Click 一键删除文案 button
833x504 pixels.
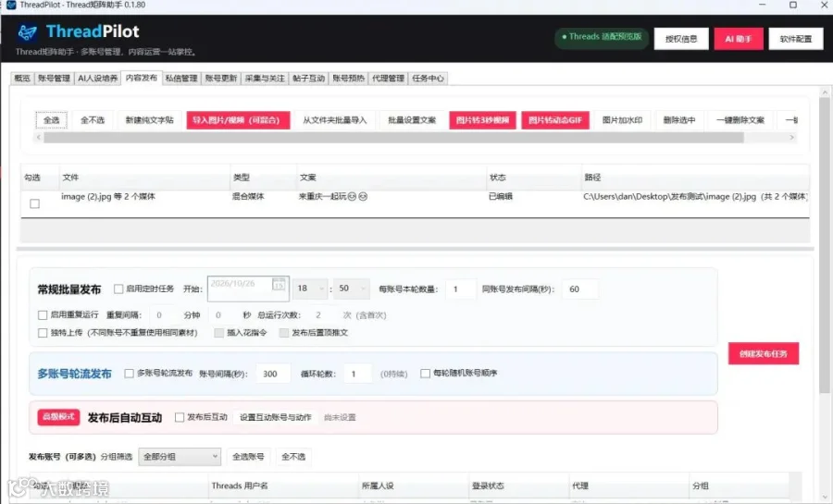pyautogui.click(x=740, y=120)
